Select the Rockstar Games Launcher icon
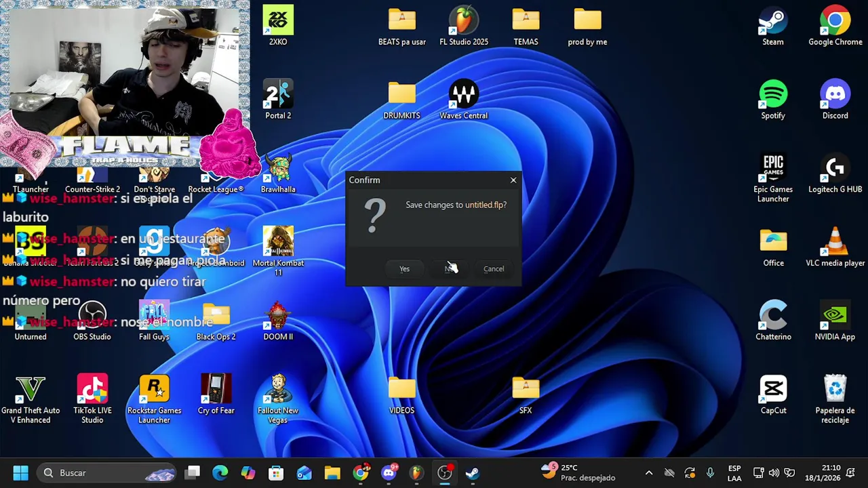 (x=154, y=399)
